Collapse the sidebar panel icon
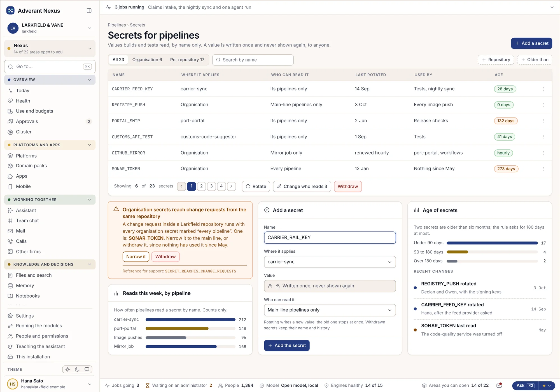 pos(89,11)
